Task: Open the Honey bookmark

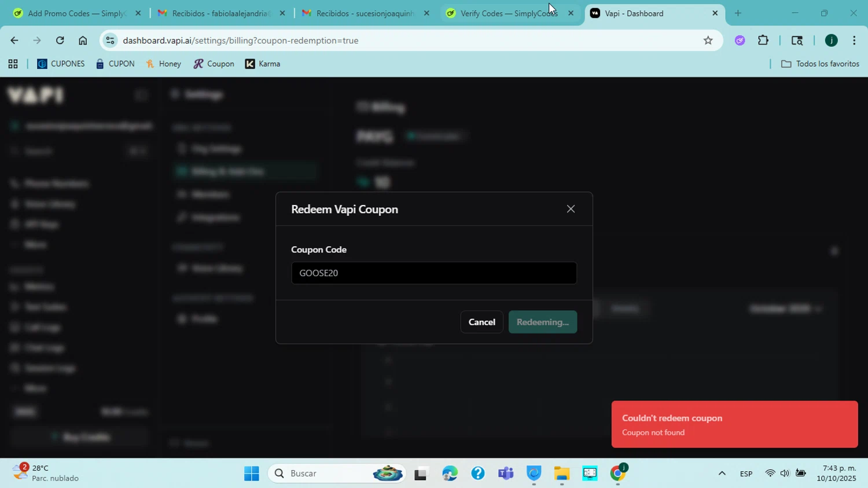Action: pos(163,64)
